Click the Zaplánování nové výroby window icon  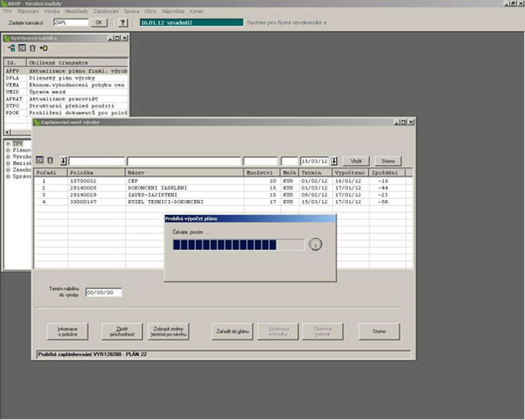tap(36, 122)
